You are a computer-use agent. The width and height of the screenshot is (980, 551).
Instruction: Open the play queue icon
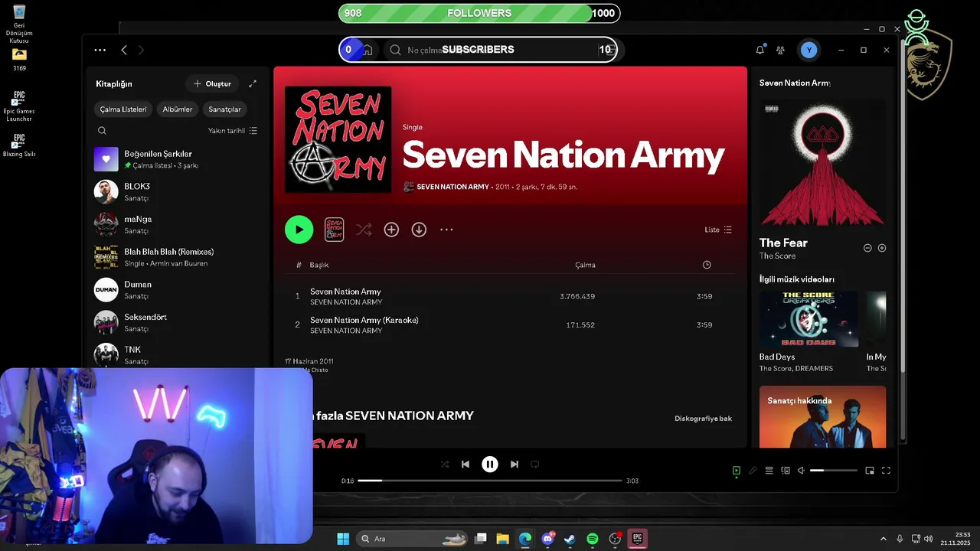[x=769, y=471]
